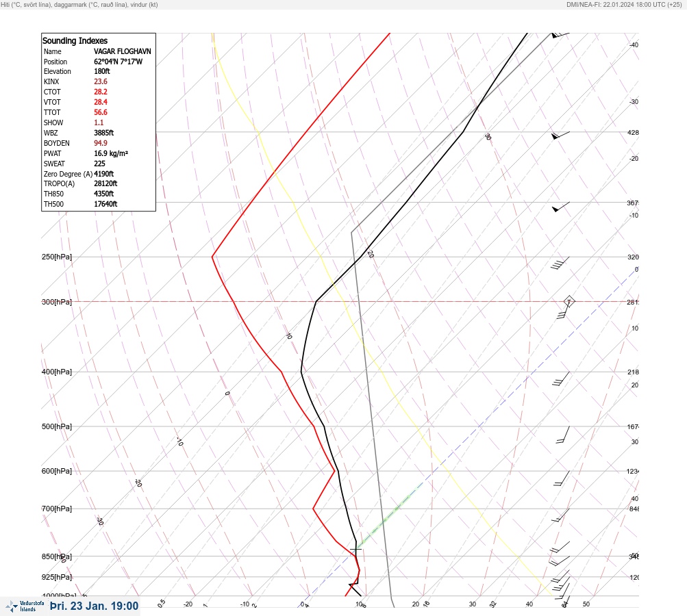Click the pennant wind barb on the 428 line

pos(560,135)
